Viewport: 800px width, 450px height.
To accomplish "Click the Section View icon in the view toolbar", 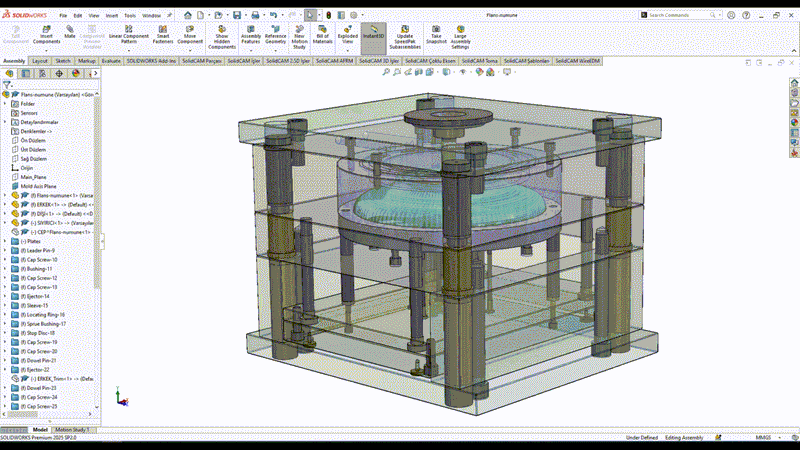I will click(418, 72).
